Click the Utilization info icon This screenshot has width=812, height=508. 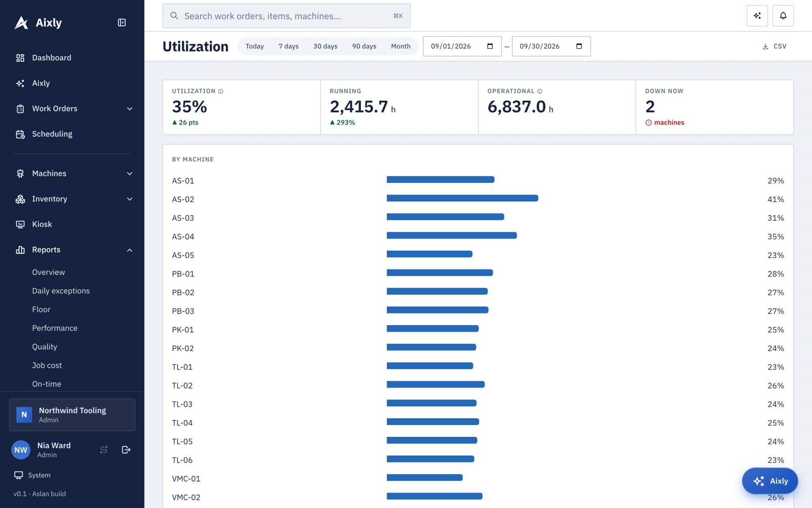coord(221,91)
